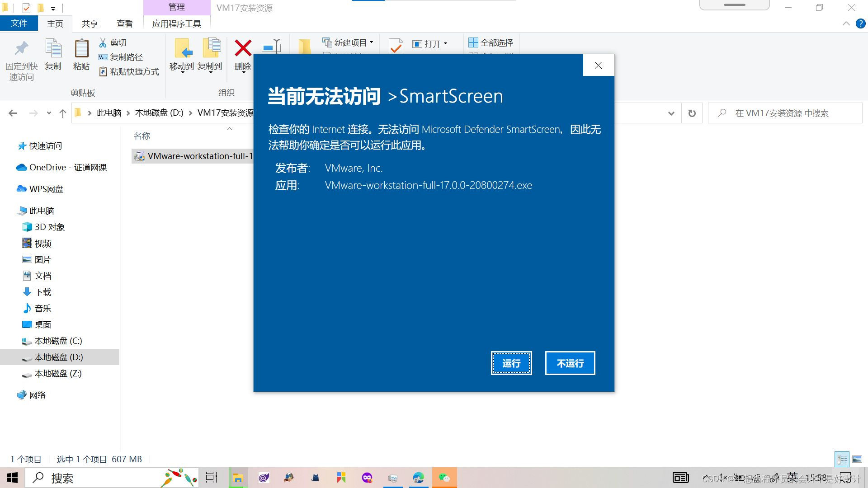
Task: Collapse the ribbon with the chevron
Action: point(846,24)
